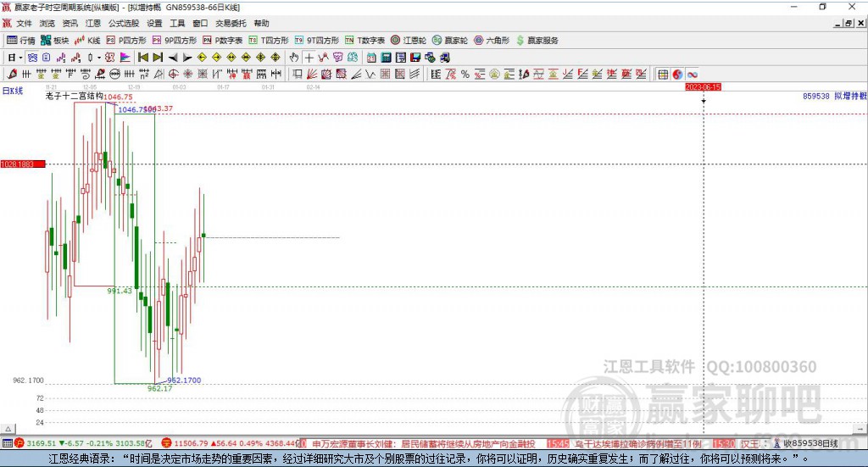Click the 11506.79 Shenzhen index status entry
868x467 pixels.
pyautogui.click(x=230, y=443)
